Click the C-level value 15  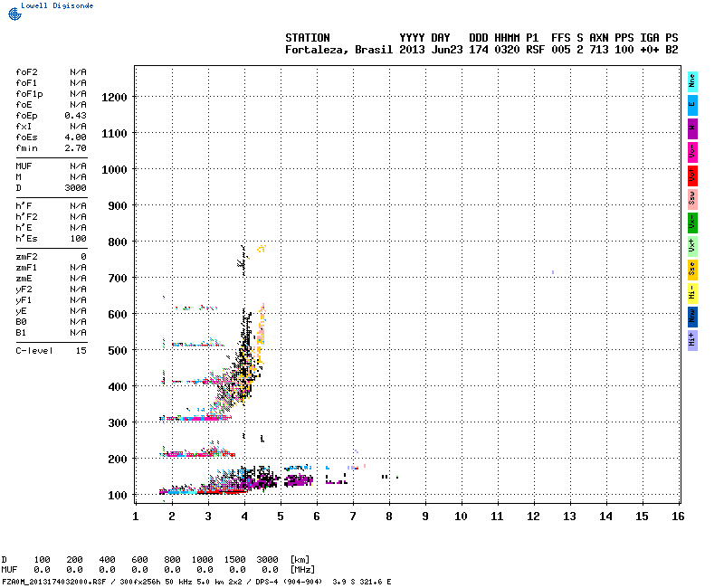click(x=81, y=351)
